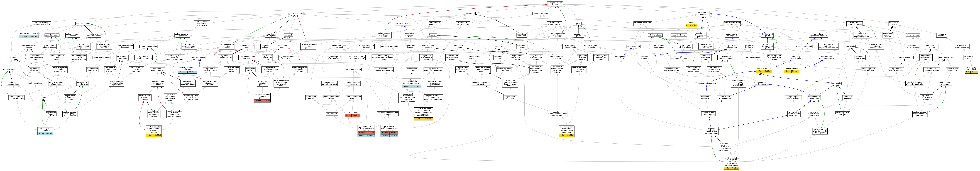This screenshot has height=171, width=980.
Task: Select the yellow 'heart development' node
Action: tap(764, 70)
